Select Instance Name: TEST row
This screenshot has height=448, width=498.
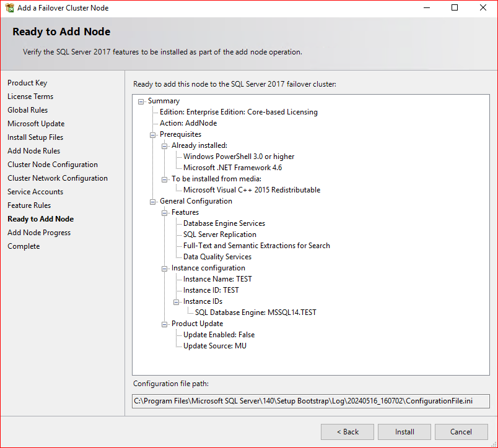coord(217,279)
